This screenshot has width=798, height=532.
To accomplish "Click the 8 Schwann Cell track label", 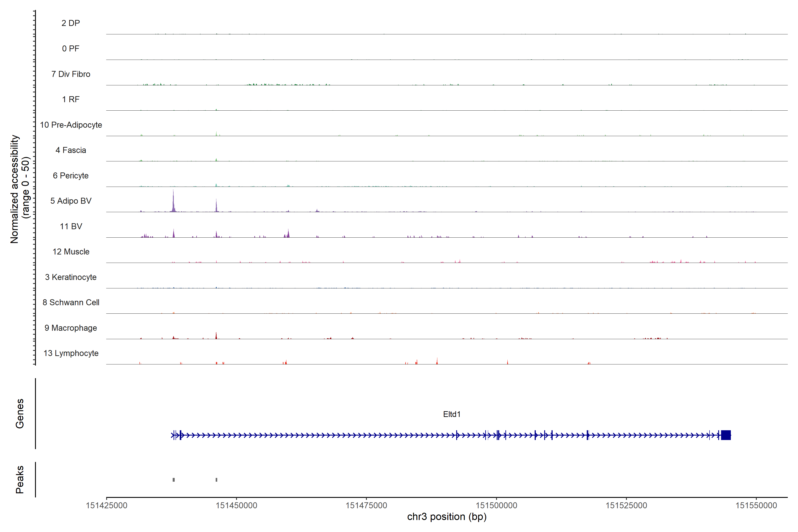I will tap(71, 302).
